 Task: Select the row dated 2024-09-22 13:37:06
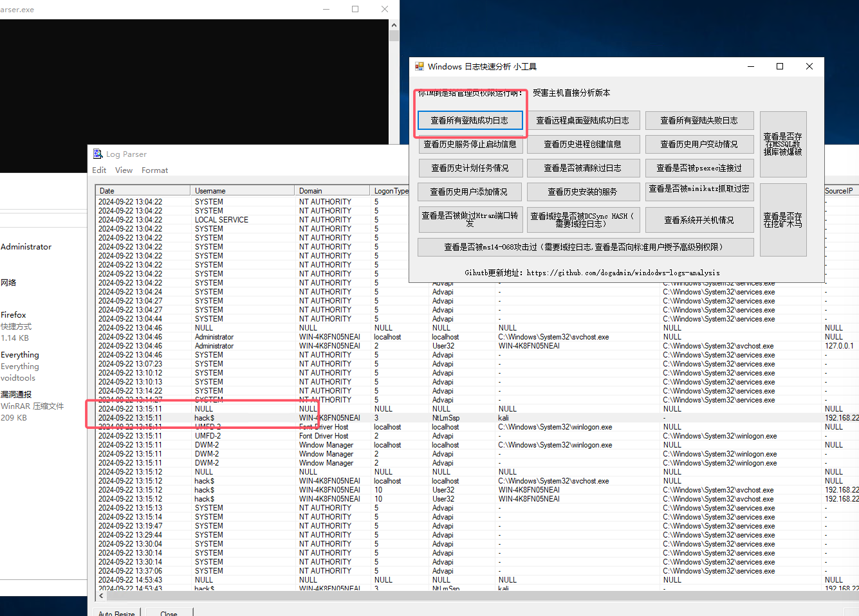[477, 571]
